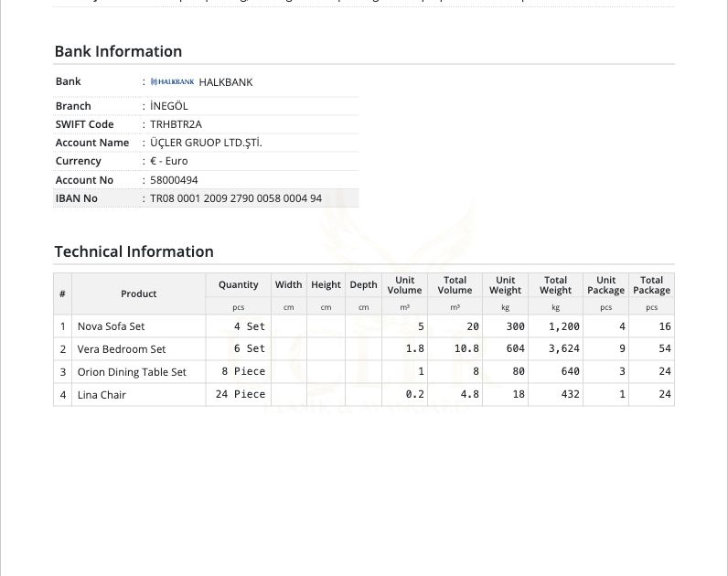
Task: Click unit weight 80 for Orion Dining
Action: click(x=519, y=371)
